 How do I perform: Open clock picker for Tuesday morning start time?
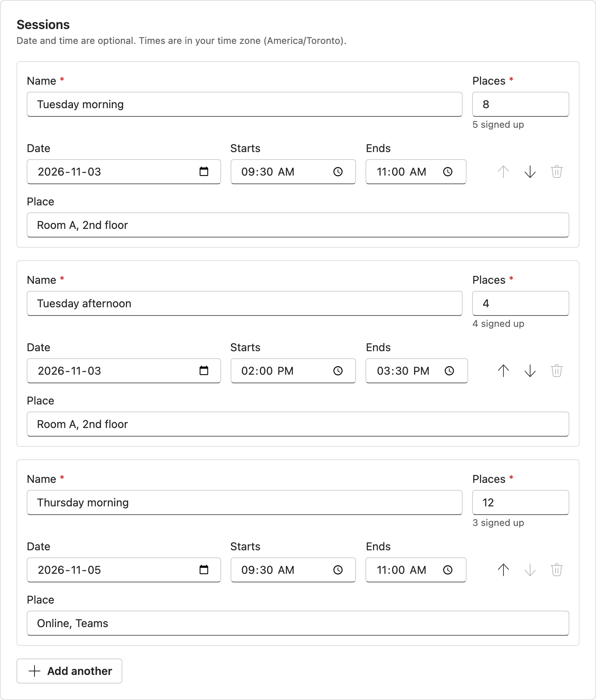[x=338, y=172]
